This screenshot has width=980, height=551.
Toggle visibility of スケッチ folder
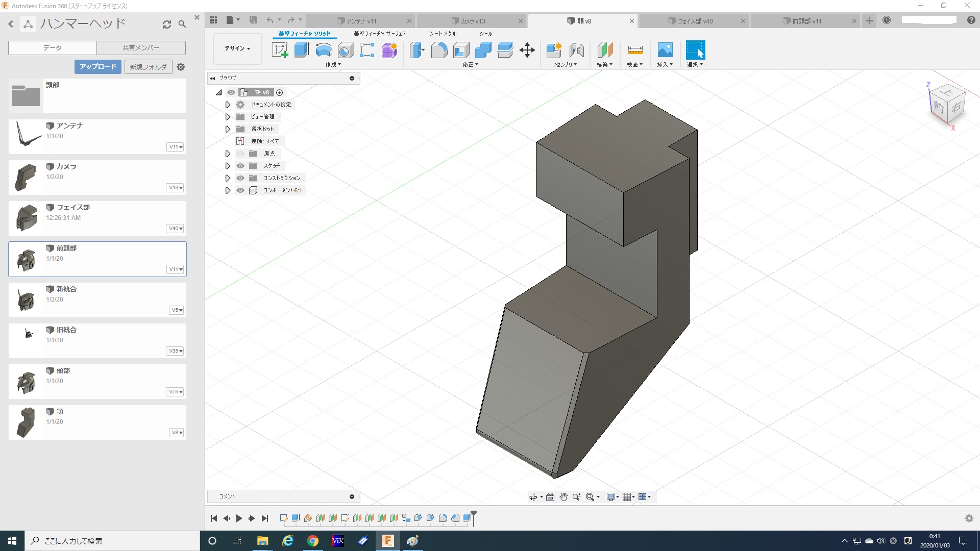[x=240, y=166]
